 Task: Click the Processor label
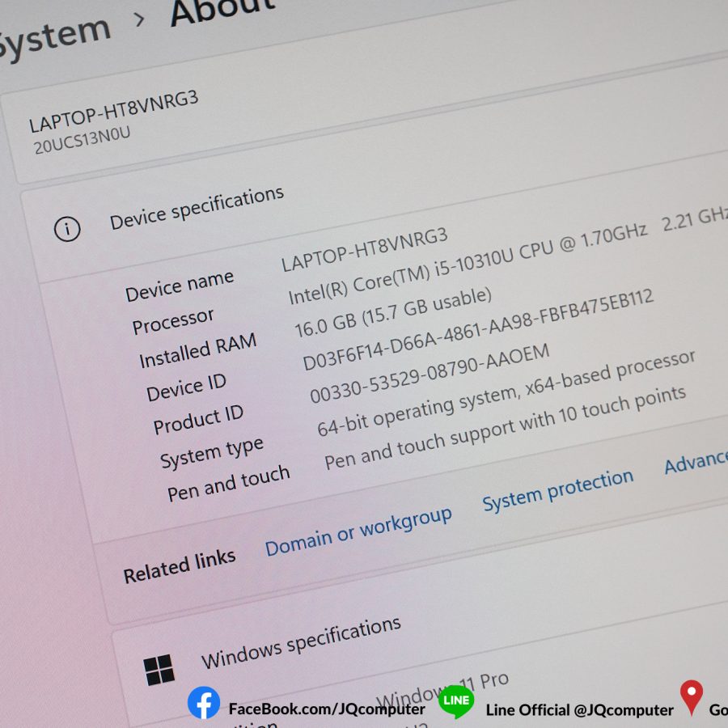coord(173,321)
